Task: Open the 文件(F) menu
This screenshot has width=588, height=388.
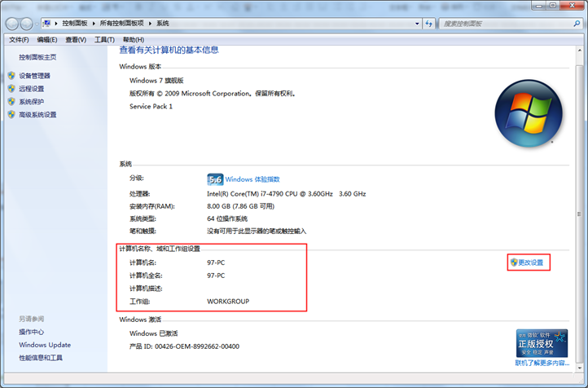Action: click(19, 40)
